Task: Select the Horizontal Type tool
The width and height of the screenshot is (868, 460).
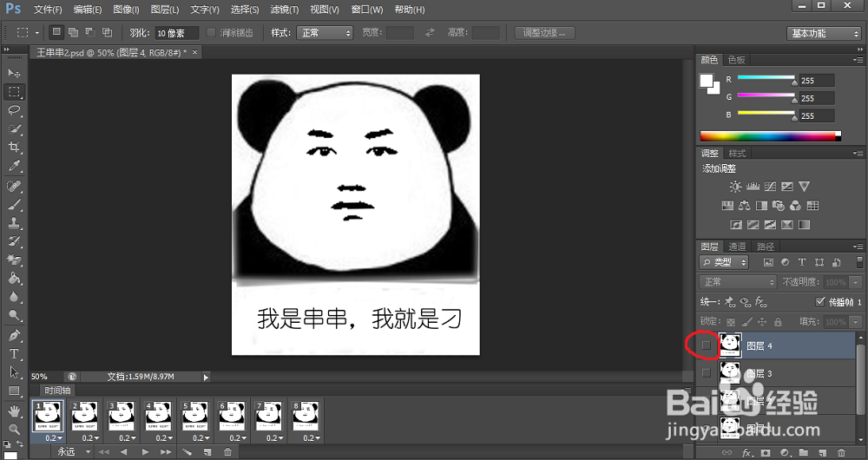Action: tap(14, 354)
